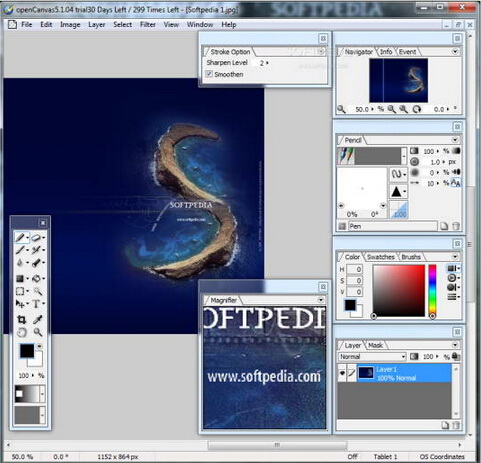Pick a shade in the red color square
This screenshot has height=463, width=481.
[399, 290]
